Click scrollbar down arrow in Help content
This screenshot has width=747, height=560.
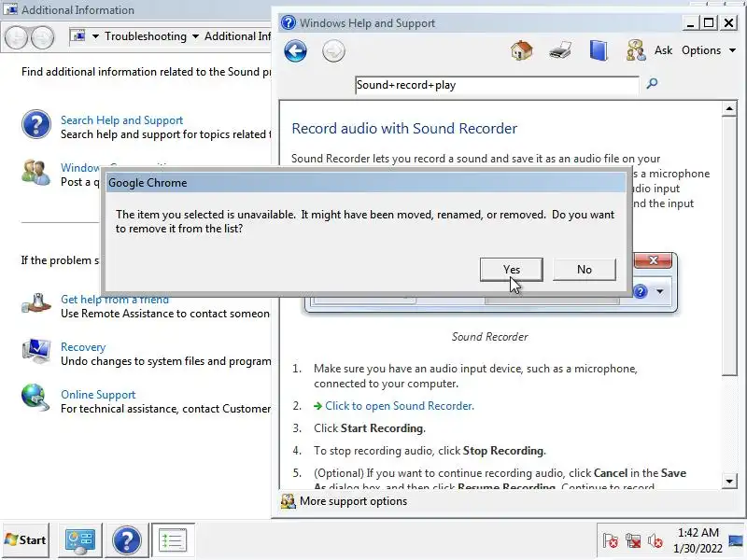pos(729,481)
